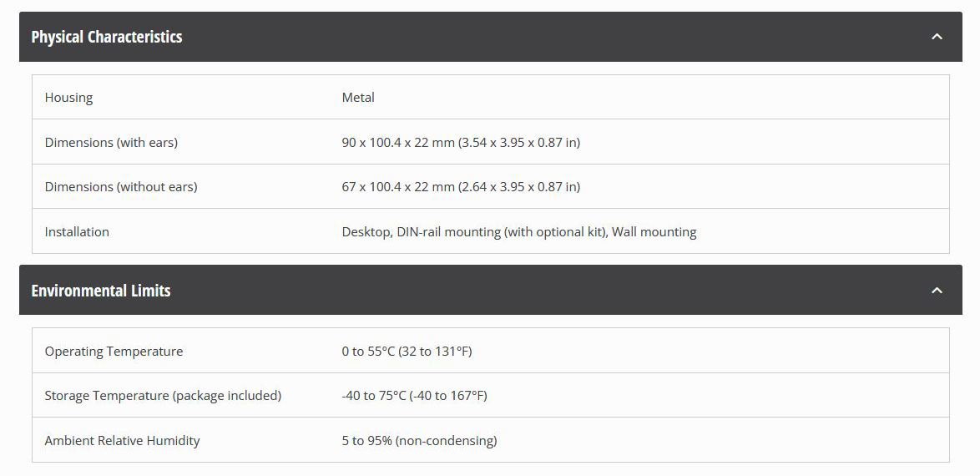Viewport: 980px width, 476px height.
Task: Select the Storage Temperature (package included) label
Action: pos(163,396)
